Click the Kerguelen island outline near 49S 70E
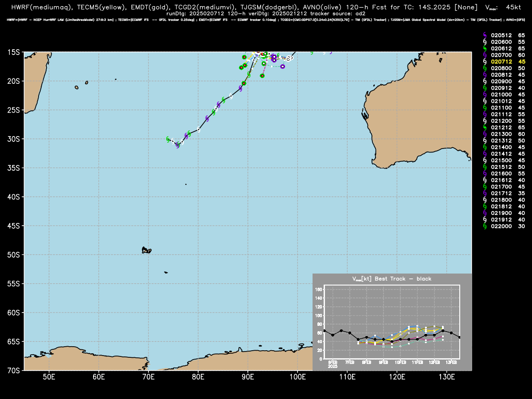The height and width of the screenshot is (399, 532). (x=146, y=250)
